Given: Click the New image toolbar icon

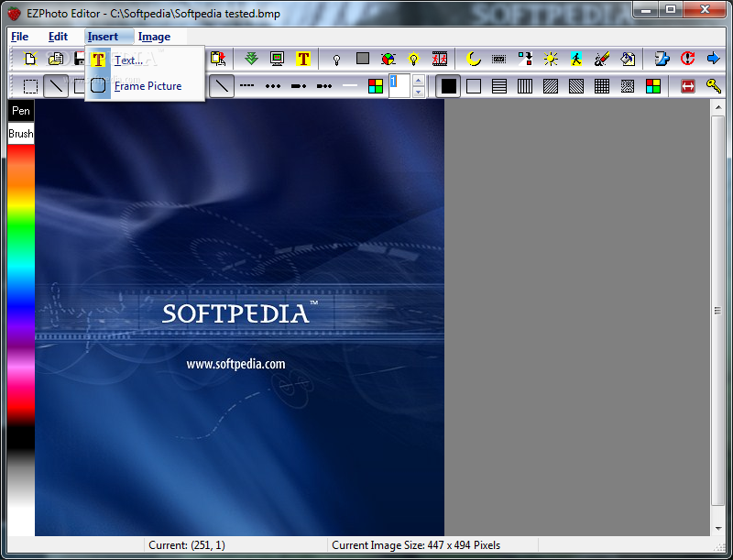Looking at the screenshot, I should point(30,59).
